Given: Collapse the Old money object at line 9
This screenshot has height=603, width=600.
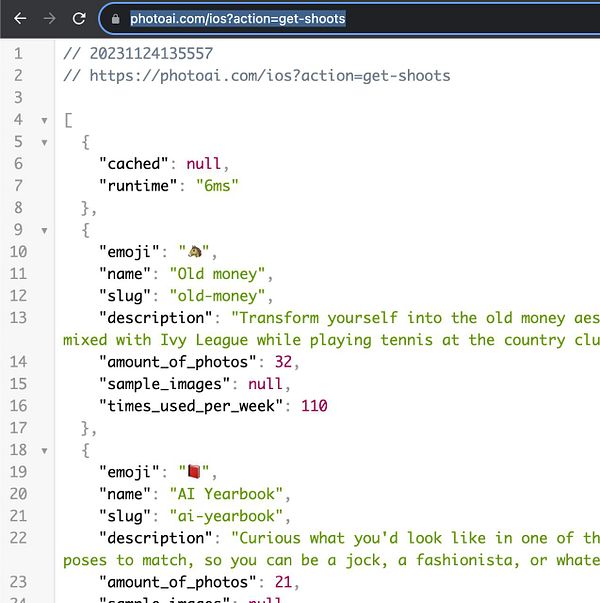Looking at the screenshot, I should coord(44,231).
